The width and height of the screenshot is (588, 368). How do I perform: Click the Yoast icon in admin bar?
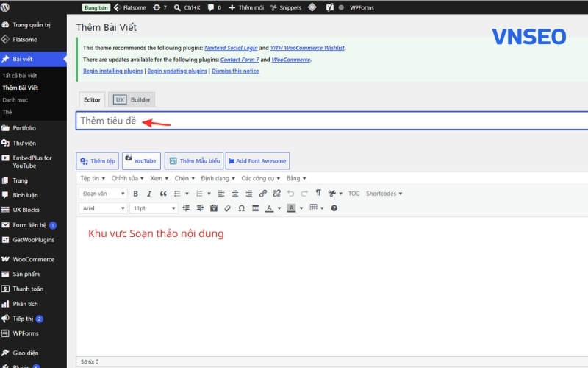coord(329,7)
